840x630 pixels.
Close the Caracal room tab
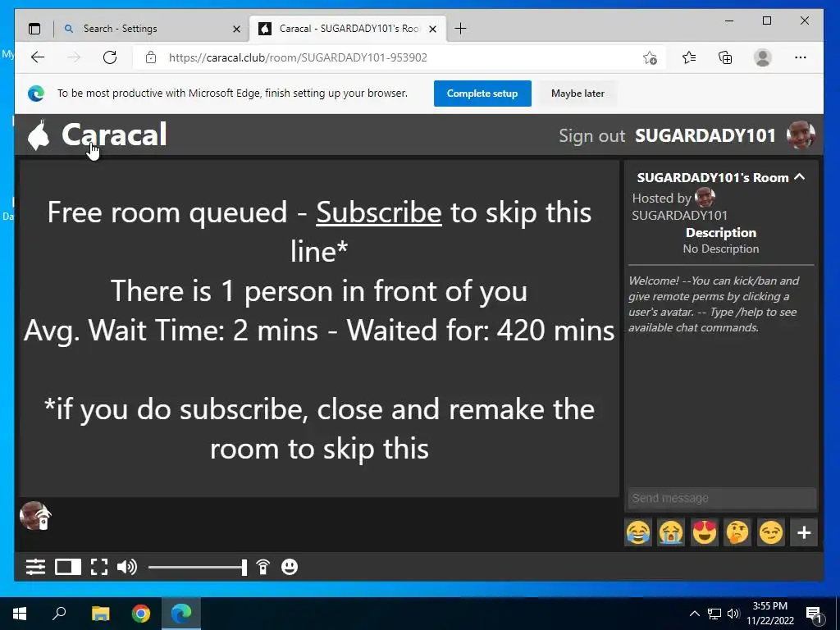click(x=433, y=29)
